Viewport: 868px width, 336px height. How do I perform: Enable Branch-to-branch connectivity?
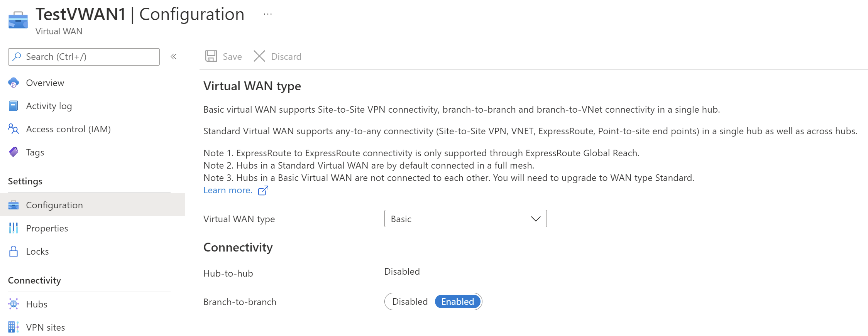457,301
